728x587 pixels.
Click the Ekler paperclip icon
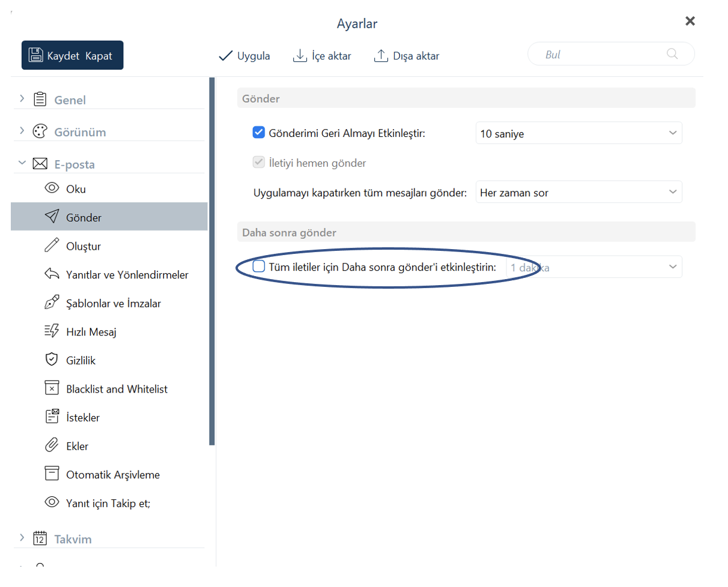(x=52, y=445)
